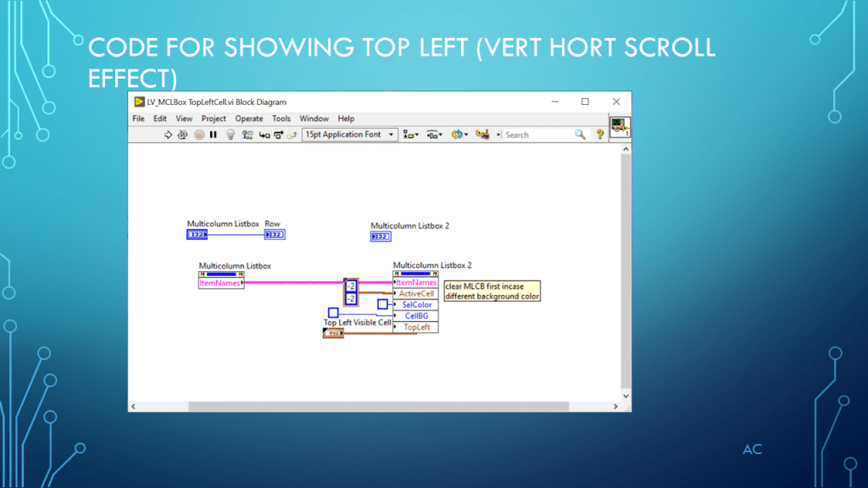This screenshot has width=868, height=488.
Task: Toggle Retain Wire Values button
Action: pyautogui.click(x=248, y=135)
